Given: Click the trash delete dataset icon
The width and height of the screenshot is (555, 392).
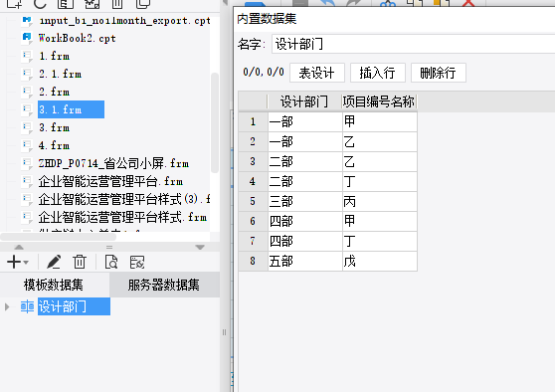Looking at the screenshot, I should 80,262.
